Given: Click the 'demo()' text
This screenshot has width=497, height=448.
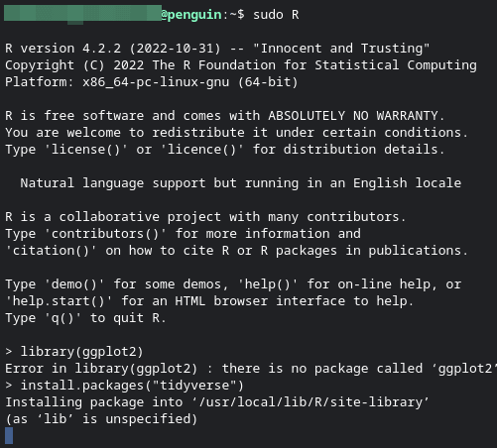Looking at the screenshot, I should tap(74, 284).
